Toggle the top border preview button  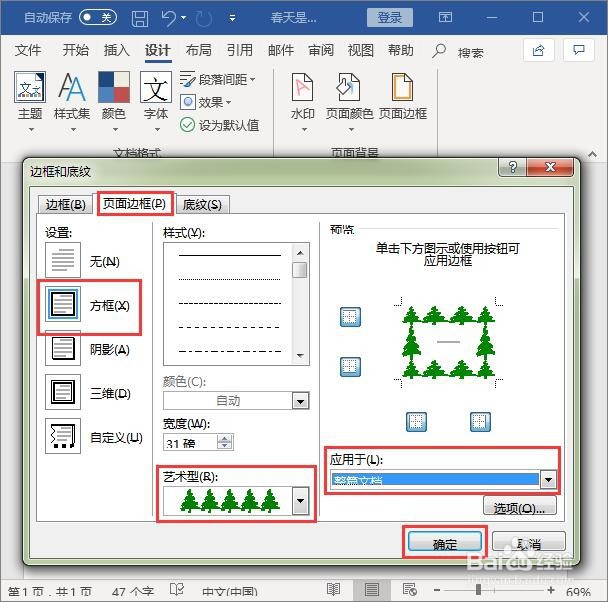[x=350, y=317]
